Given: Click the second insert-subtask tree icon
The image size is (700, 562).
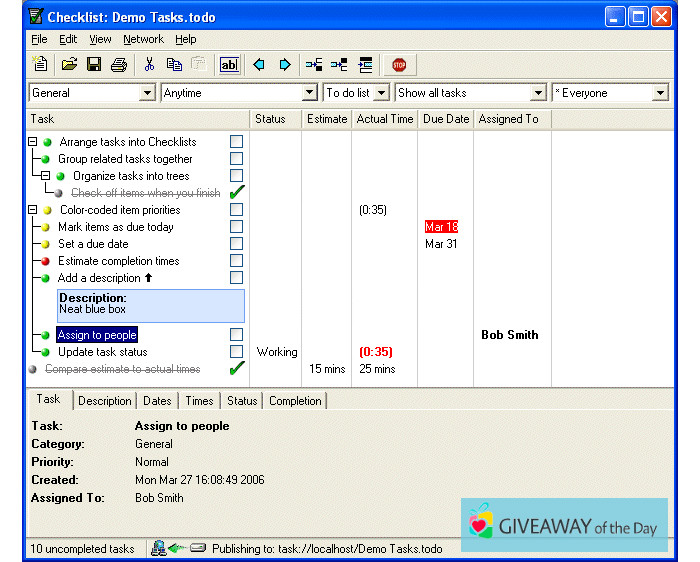Looking at the screenshot, I should (x=339, y=65).
